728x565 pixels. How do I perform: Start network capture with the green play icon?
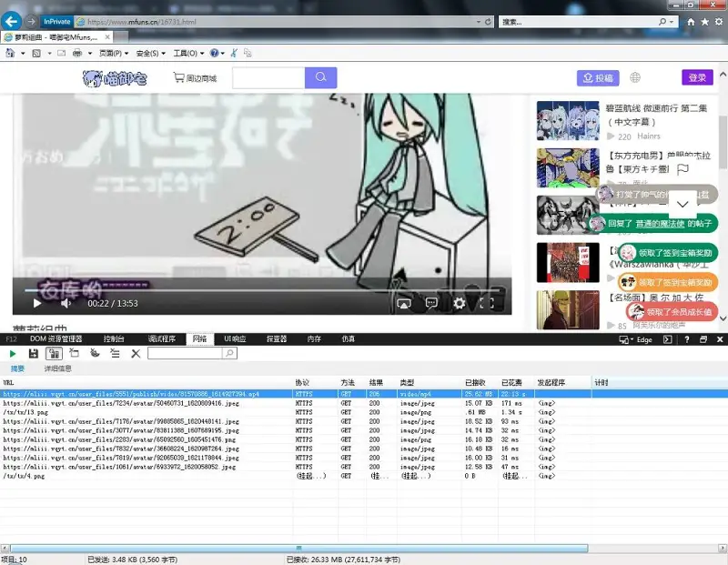tap(13, 354)
